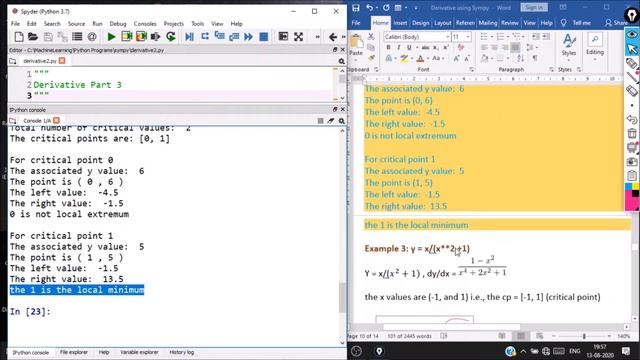Expand the Font group dialog launcher
The height and width of the screenshot is (360, 640).
pos(471,70)
